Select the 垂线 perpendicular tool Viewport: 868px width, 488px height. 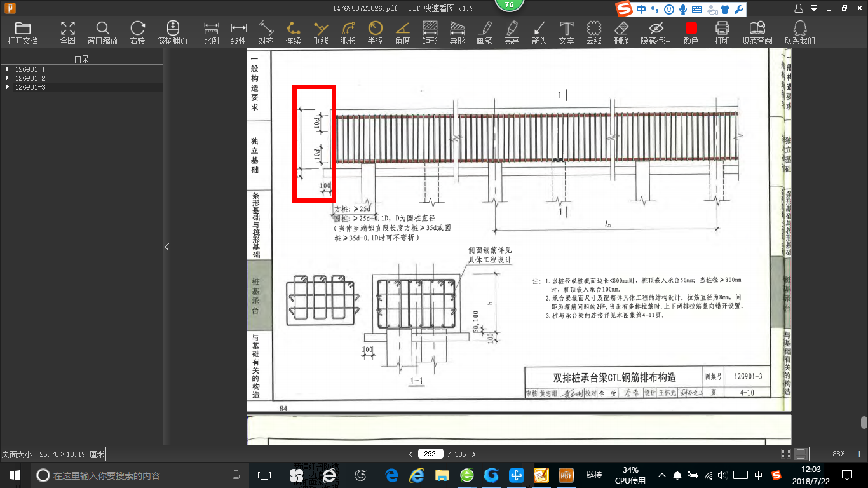320,33
